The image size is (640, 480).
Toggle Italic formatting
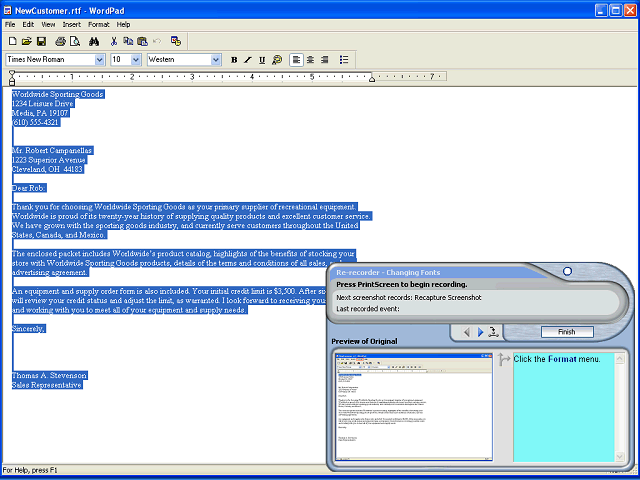pyautogui.click(x=248, y=60)
